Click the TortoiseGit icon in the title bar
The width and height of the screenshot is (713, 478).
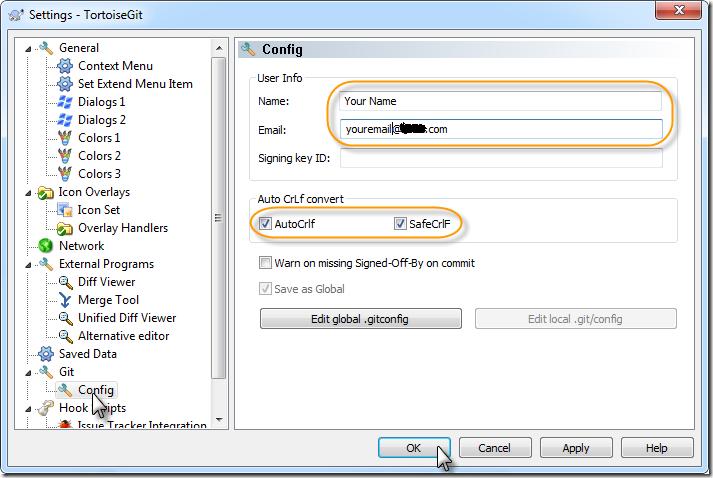click(16, 15)
